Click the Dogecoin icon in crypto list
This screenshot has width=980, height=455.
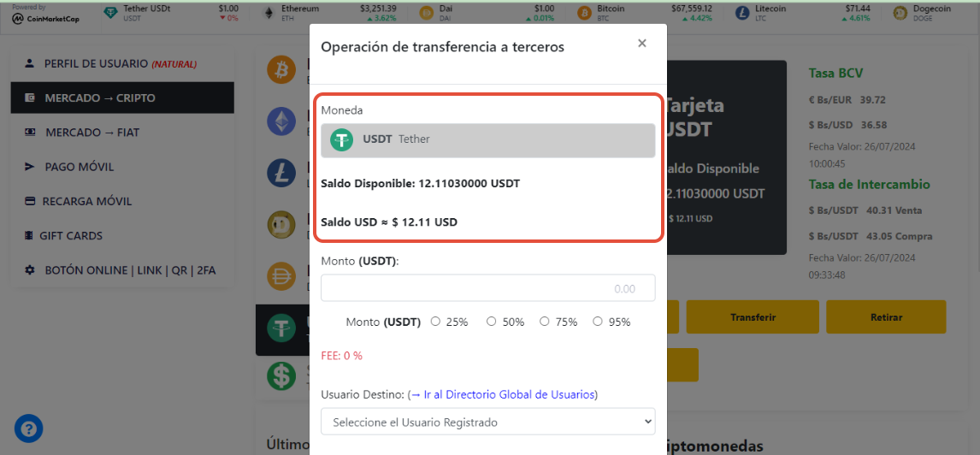tap(281, 225)
